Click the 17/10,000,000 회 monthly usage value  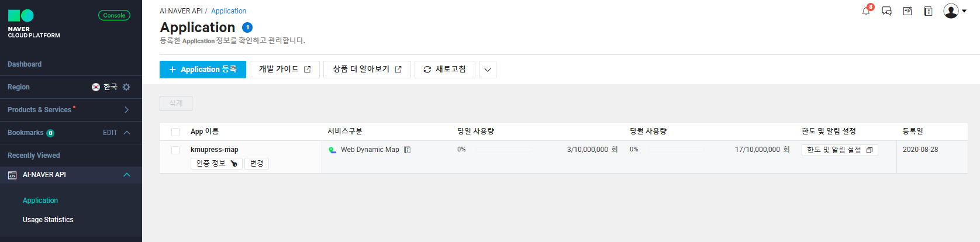click(x=762, y=150)
